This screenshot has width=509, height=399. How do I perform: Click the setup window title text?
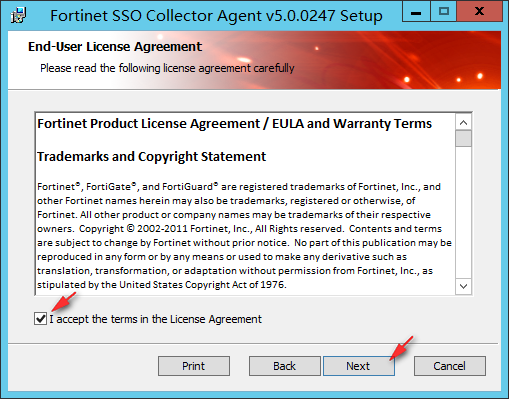tap(216, 15)
